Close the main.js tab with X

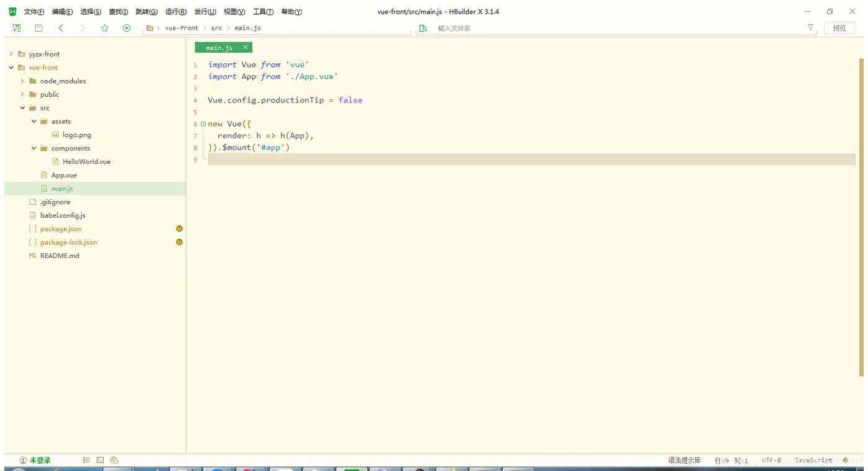tap(246, 48)
